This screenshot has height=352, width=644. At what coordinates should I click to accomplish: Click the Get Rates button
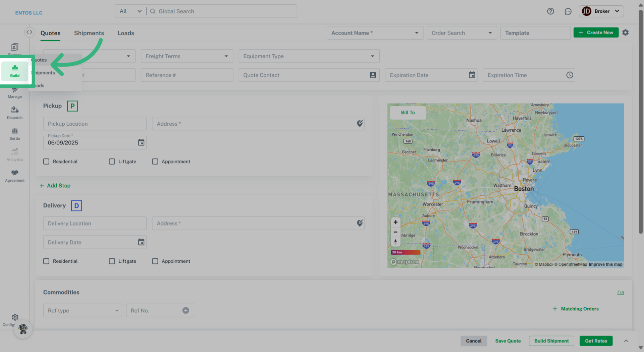click(x=596, y=341)
